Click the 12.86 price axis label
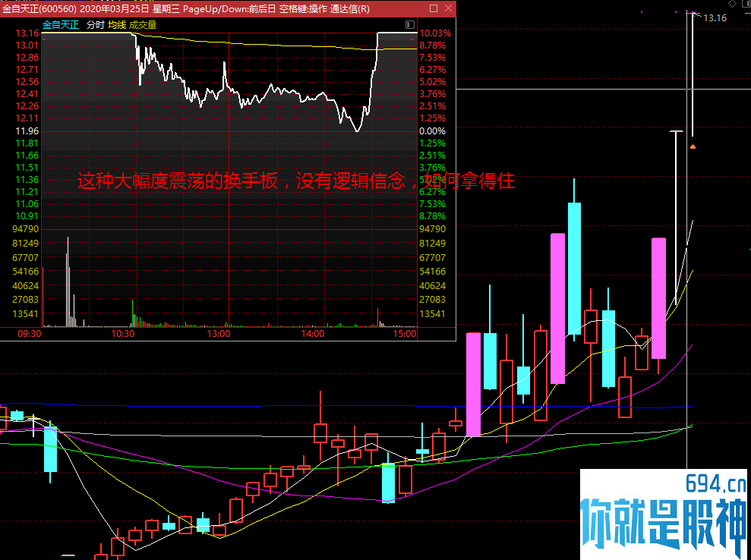 tap(27, 58)
